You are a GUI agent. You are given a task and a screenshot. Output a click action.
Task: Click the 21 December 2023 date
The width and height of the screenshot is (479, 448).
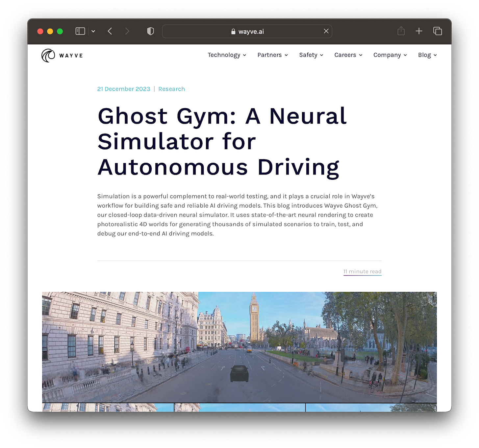pyautogui.click(x=124, y=89)
